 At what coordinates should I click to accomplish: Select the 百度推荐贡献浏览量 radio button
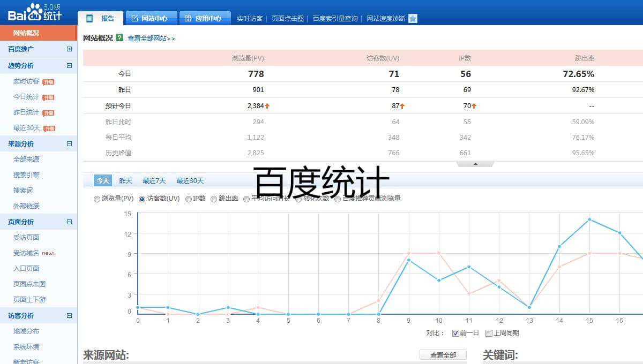(338, 199)
